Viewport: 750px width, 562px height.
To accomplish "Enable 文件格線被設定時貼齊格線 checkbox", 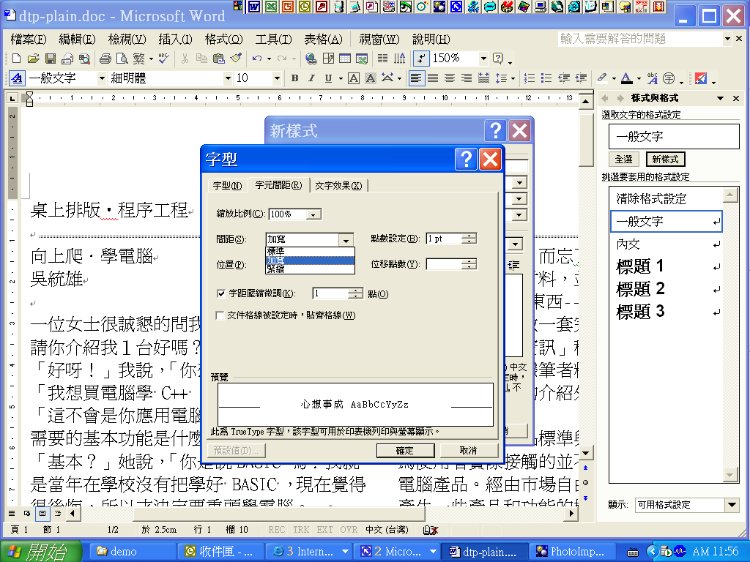I will [x=220, y=315].
